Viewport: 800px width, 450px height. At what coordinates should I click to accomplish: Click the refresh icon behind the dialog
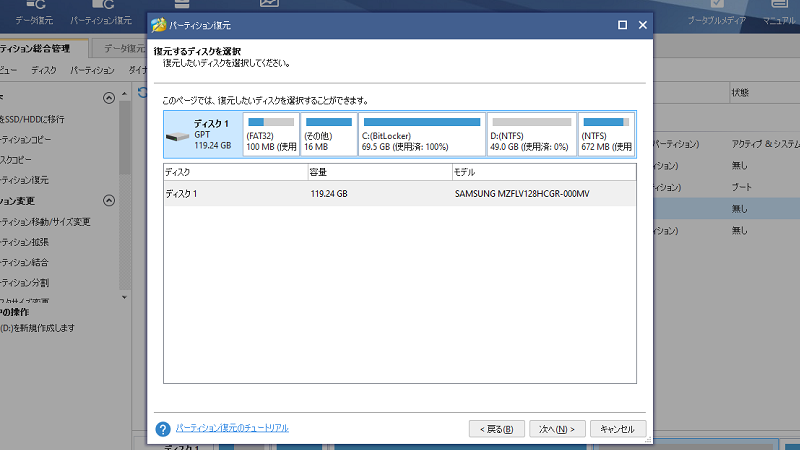point(142,92)
